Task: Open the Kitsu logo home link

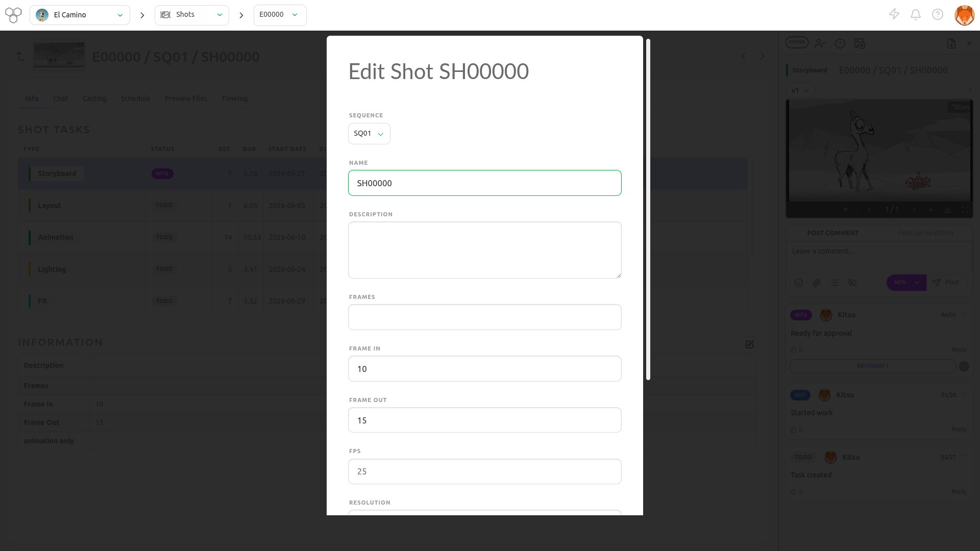Action: pyautogui.click(x=13, y=15)
